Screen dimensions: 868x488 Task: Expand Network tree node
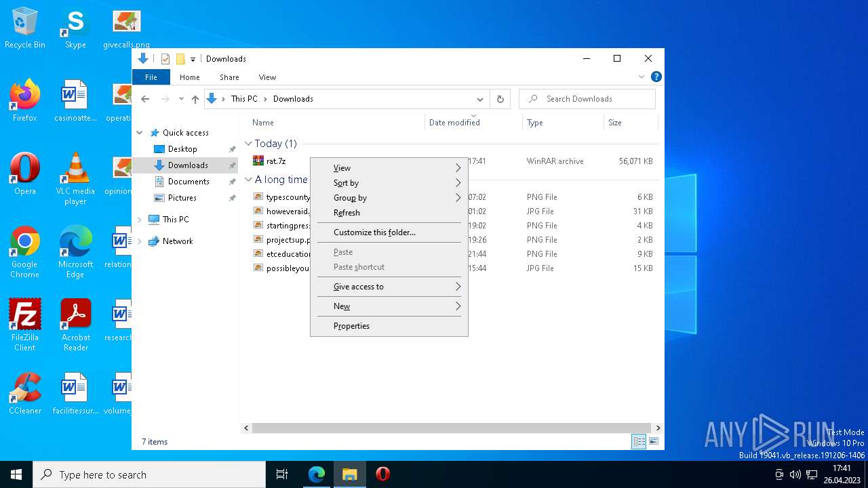[140, 241]
